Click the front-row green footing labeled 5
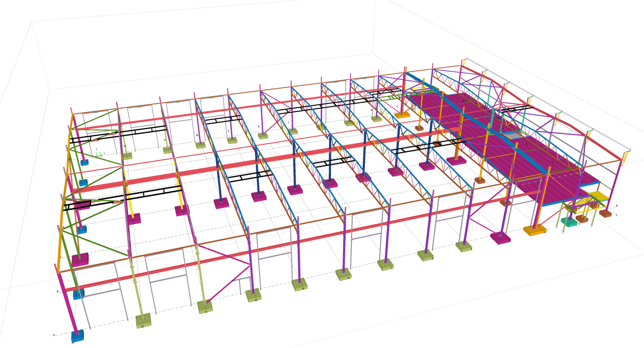Image resolution: width=644 pixels, height=348 pixels. point(464,247)
